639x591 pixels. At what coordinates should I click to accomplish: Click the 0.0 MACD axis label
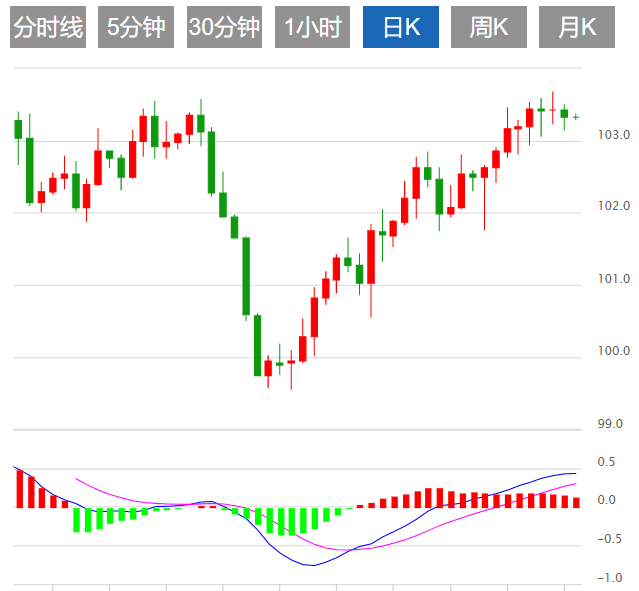606,500
